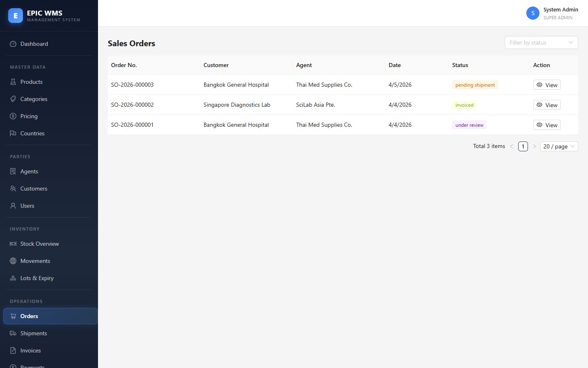
Task: Click the Invoices document icon
Action: pos(13,350)
